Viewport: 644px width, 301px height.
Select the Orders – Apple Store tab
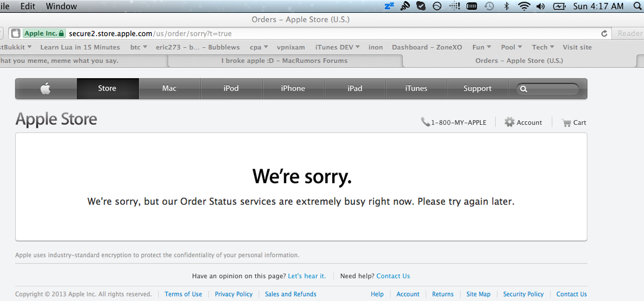(518, 61)
